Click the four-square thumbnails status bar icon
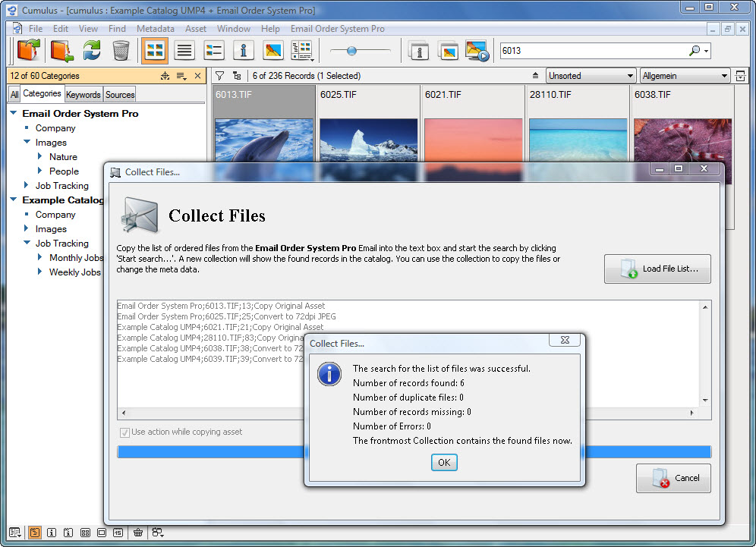The image size is (756, 547). pyautogui.click(x=85, y=533)
